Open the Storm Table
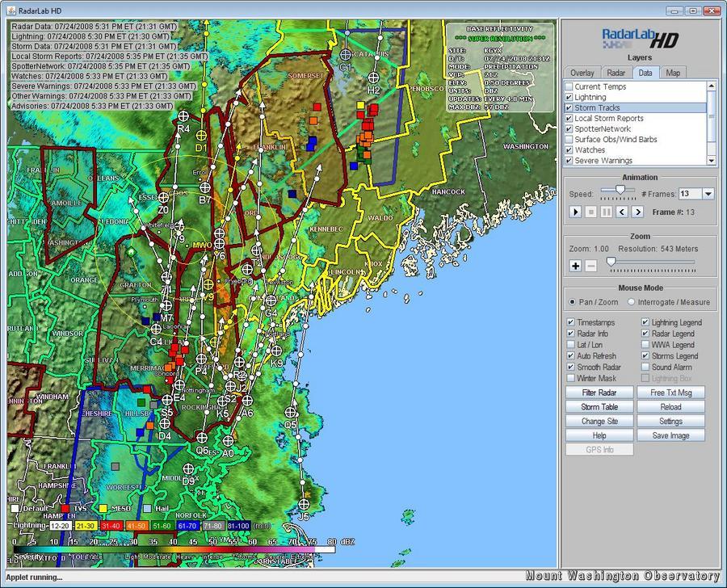This screenshot has width=727, height=588. (599, 407)
